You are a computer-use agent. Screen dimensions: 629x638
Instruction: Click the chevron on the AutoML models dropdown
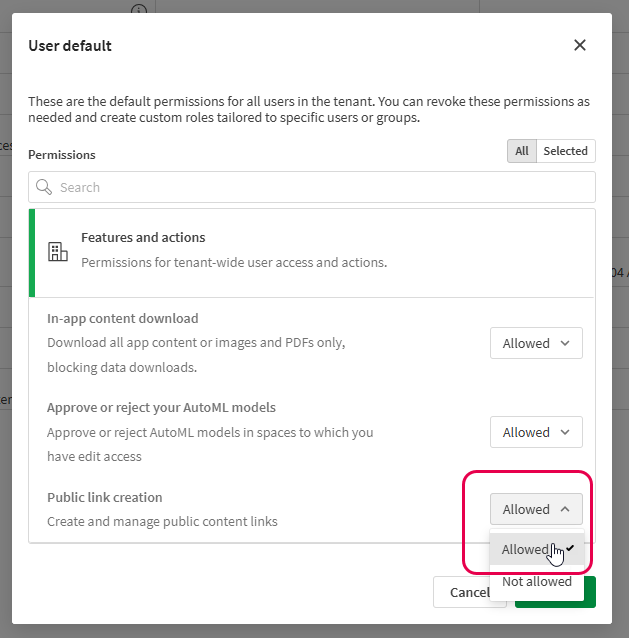(x=566, y=432)
